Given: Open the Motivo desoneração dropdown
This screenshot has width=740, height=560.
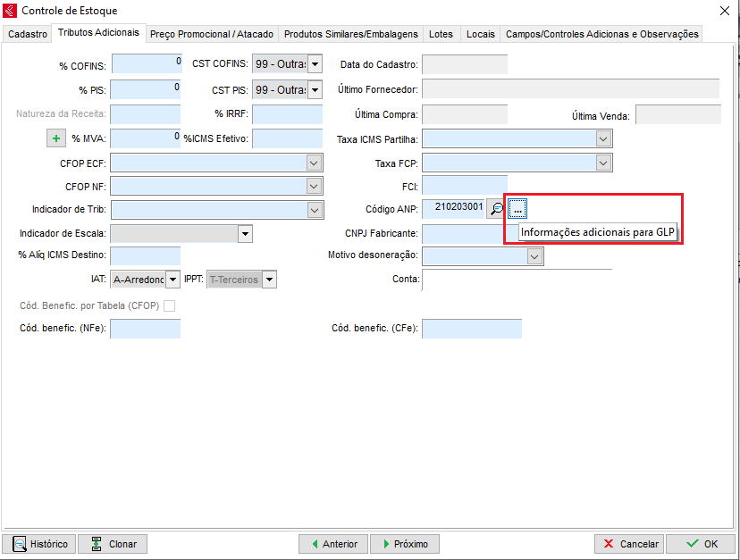Looking at the screenshot, I should point(534,256).
